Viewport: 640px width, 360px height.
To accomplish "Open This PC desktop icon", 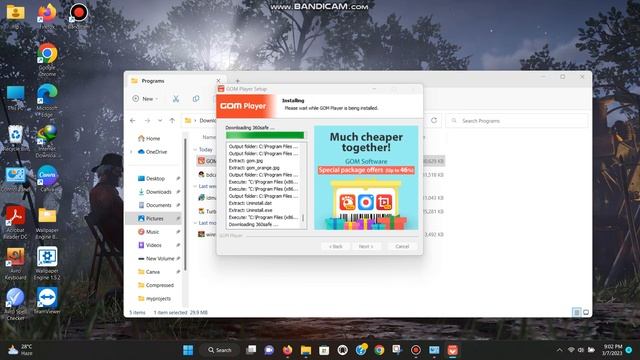I will (x=16, y=98).
